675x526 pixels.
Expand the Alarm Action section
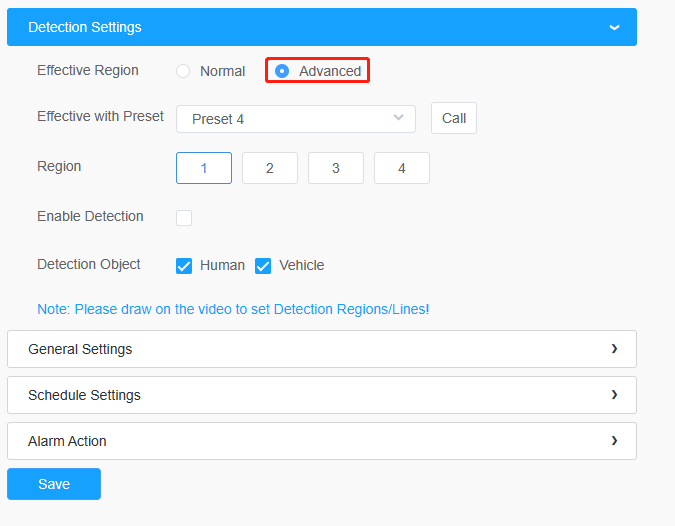click(x=322, y=441)
